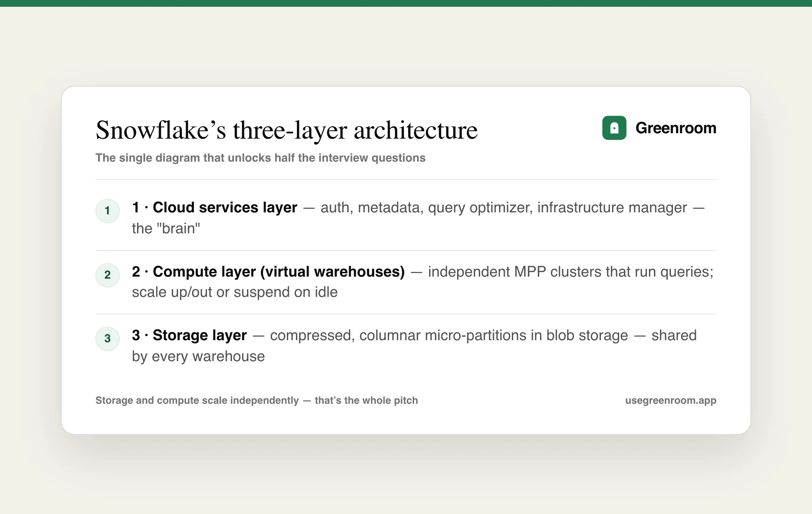Click the title 'Snowflake's three-layer architecture'
Screen dimensions: 812x514
(287, 131)
